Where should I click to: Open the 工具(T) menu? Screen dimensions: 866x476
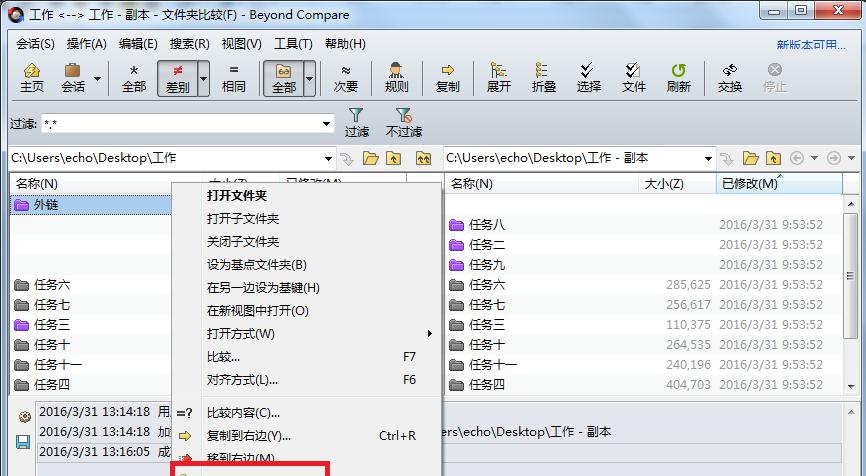[x=293, y=44]
